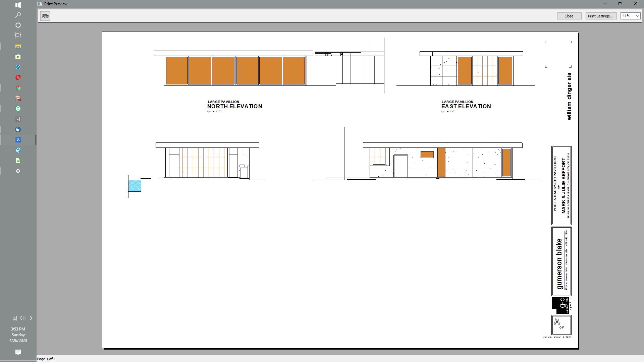Toggle the network status icon in taskbar

pos(15,318)
